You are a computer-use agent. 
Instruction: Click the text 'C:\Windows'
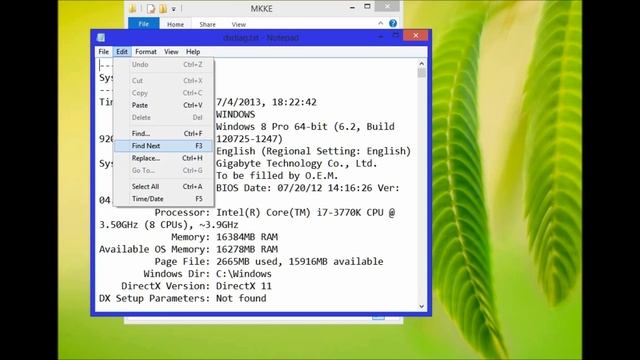(x=244, y=273)
